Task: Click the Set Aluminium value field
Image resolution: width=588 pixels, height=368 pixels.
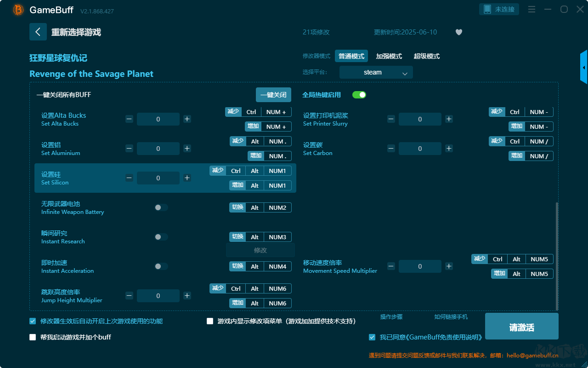Action: [158, 149]
